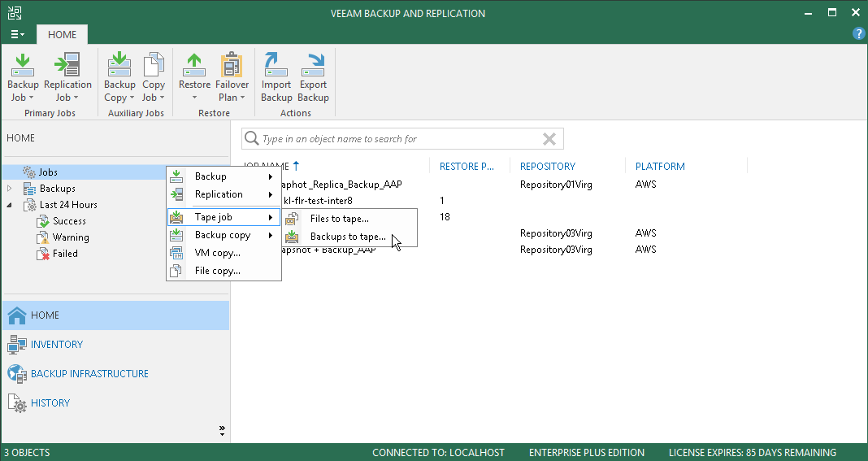
Task: Expand the Copy Job dropdown arrow
Action: (x=163, y=98)
